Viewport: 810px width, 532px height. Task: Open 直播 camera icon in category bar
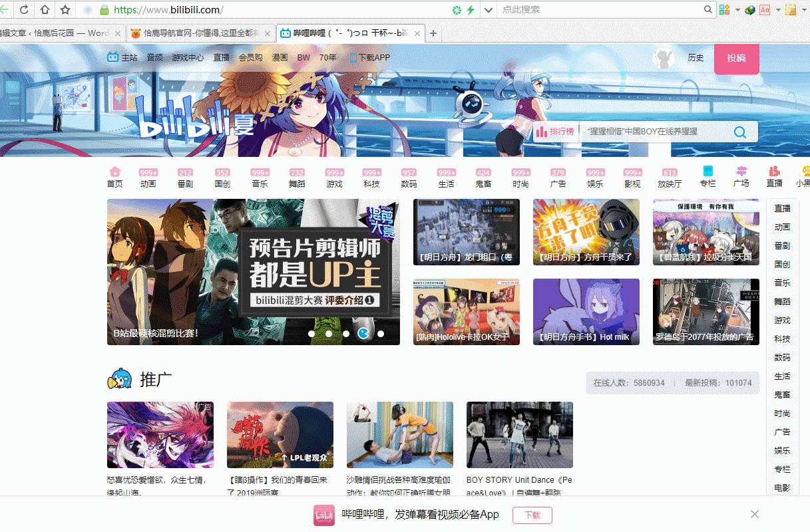click(x=774, y=177)
